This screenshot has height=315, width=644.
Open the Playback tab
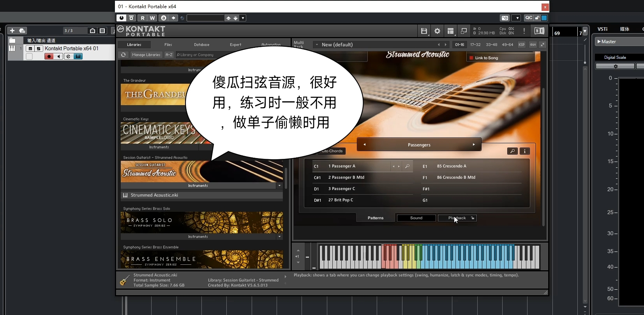pyautogui.click(x=457, y=218)
